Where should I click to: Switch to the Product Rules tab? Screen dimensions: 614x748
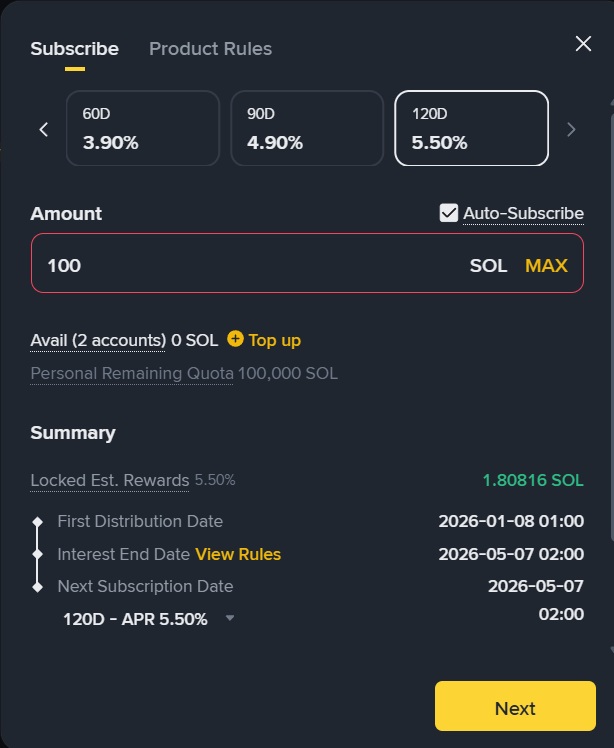point(210,48)
